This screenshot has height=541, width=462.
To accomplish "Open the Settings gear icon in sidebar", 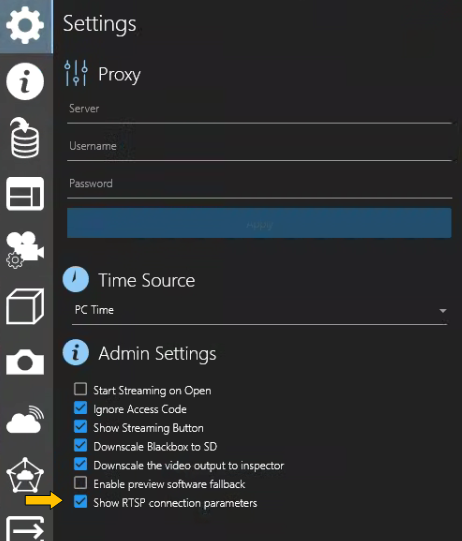I will point(25,26).
